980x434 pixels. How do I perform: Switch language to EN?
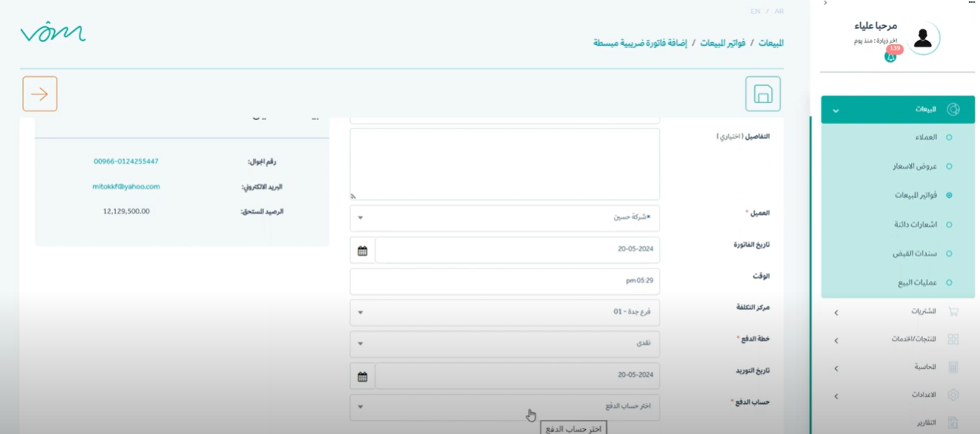click(755, 12)
